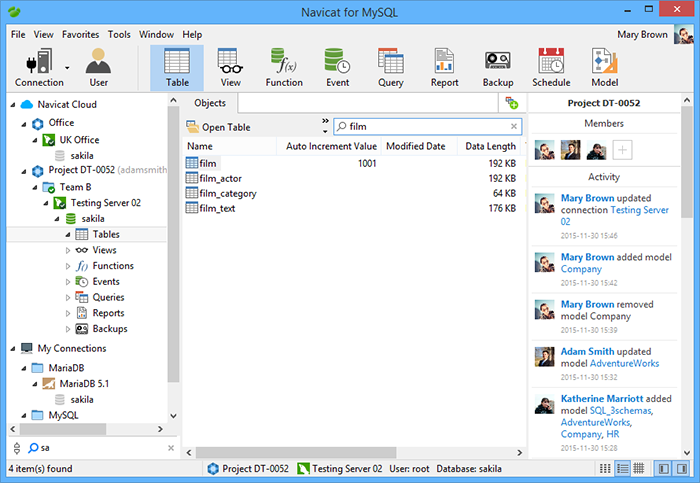Click the film search input field
Image resolution: width=700 pixels, height=483 pixels.
click(428, 127)
